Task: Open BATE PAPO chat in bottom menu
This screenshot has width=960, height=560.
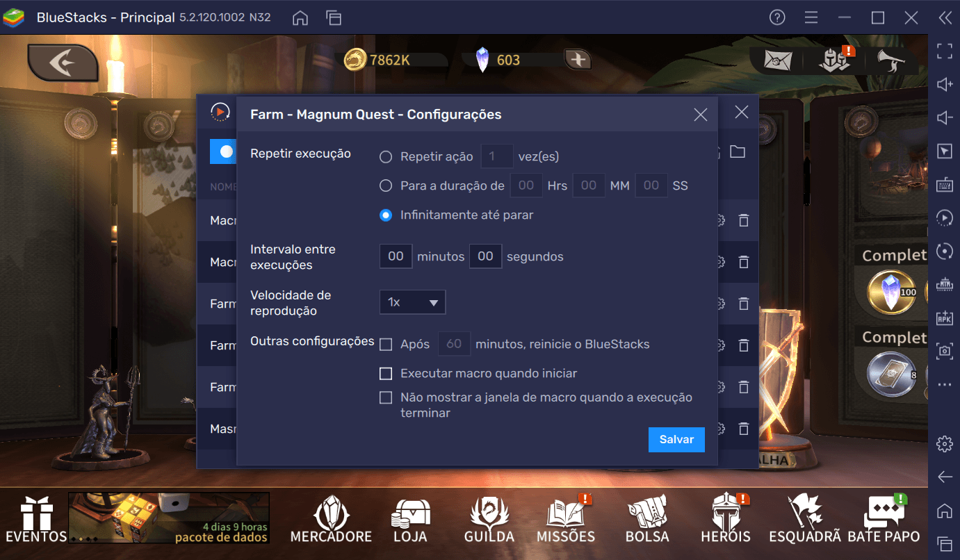Action: pos(884,520)
